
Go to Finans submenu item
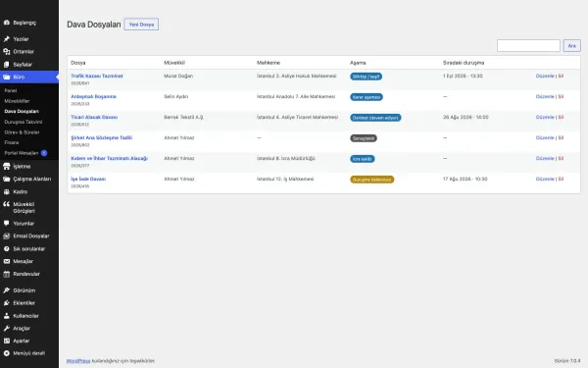[x=12, y=142]
